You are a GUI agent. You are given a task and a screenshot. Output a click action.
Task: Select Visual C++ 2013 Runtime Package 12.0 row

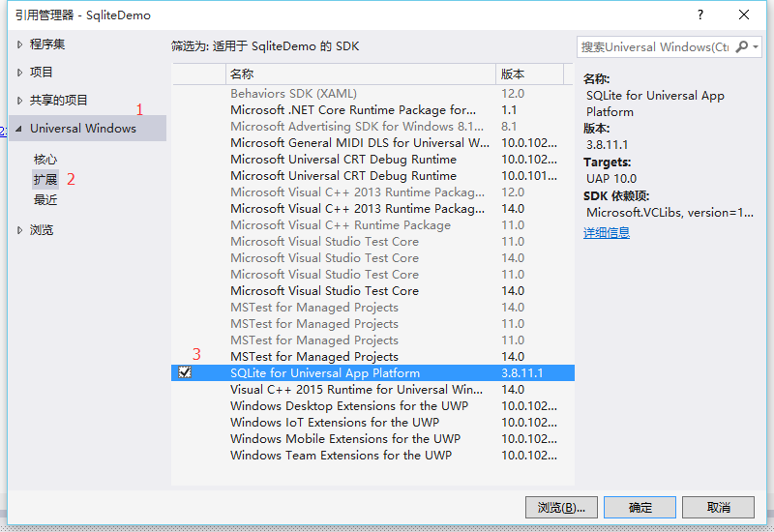click(372, 192)
